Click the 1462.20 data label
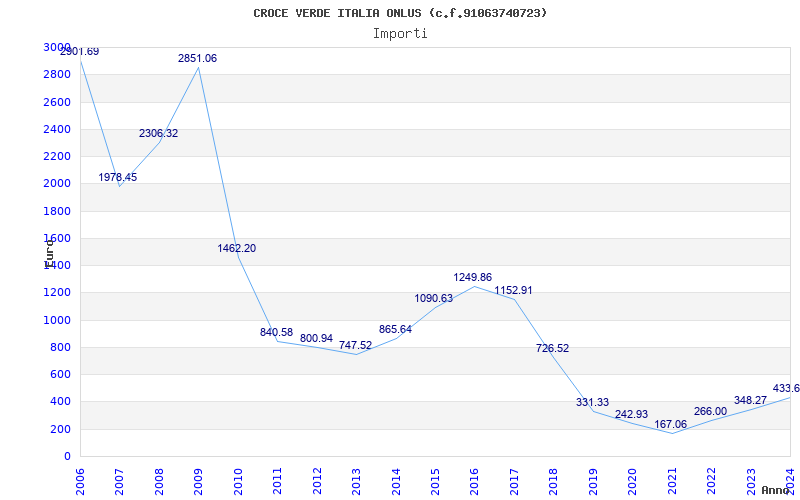The width and height of the screenshot is (800, 500). coord(237,248)
